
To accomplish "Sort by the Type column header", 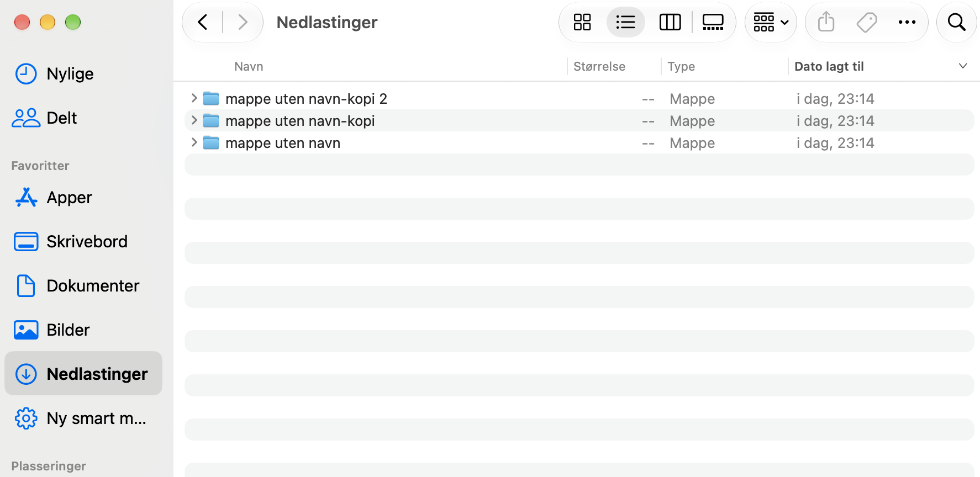I will click(681, 66).
